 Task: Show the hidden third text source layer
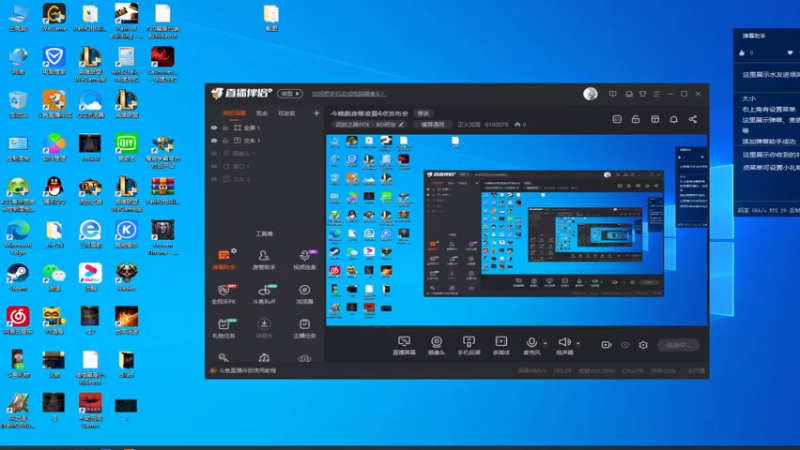(x=214, y=179)
